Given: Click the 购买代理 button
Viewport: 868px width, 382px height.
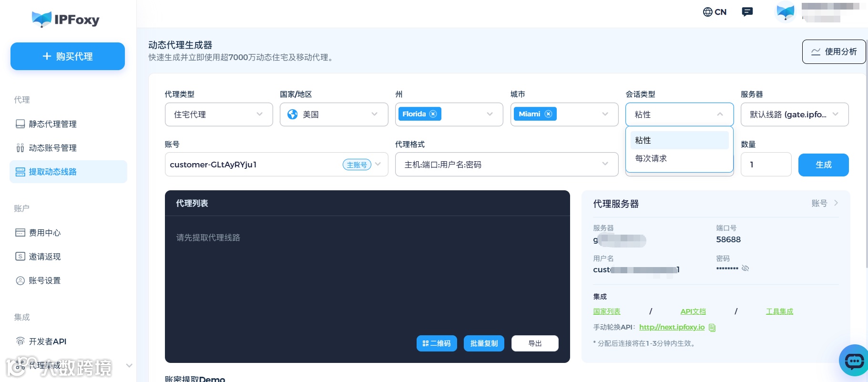Looking at the screenshot, I should (68, 56).
